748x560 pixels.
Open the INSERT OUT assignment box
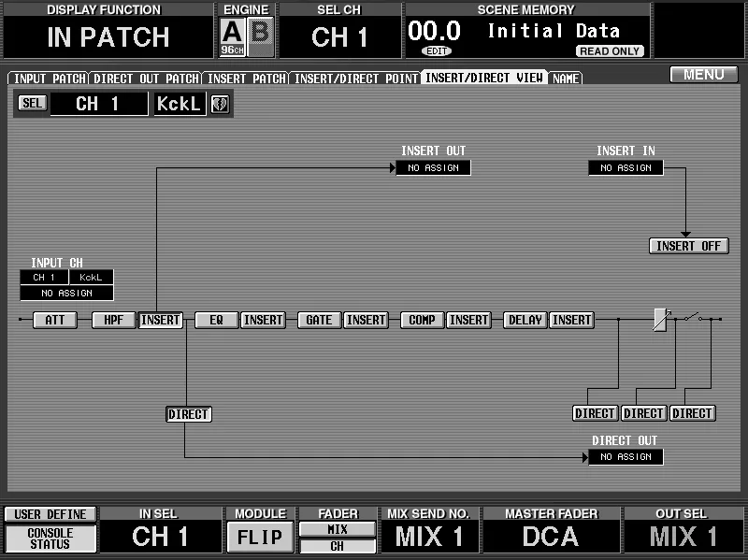(434, 168)
